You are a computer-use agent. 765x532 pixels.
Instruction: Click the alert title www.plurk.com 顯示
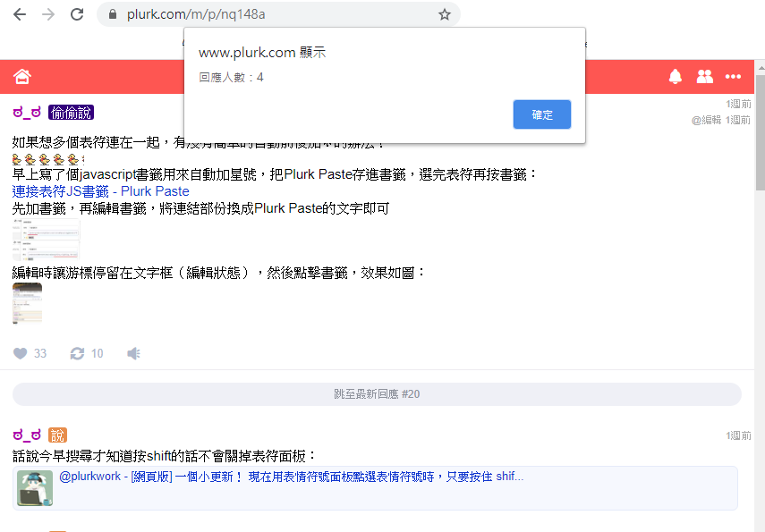click(262, 52)
